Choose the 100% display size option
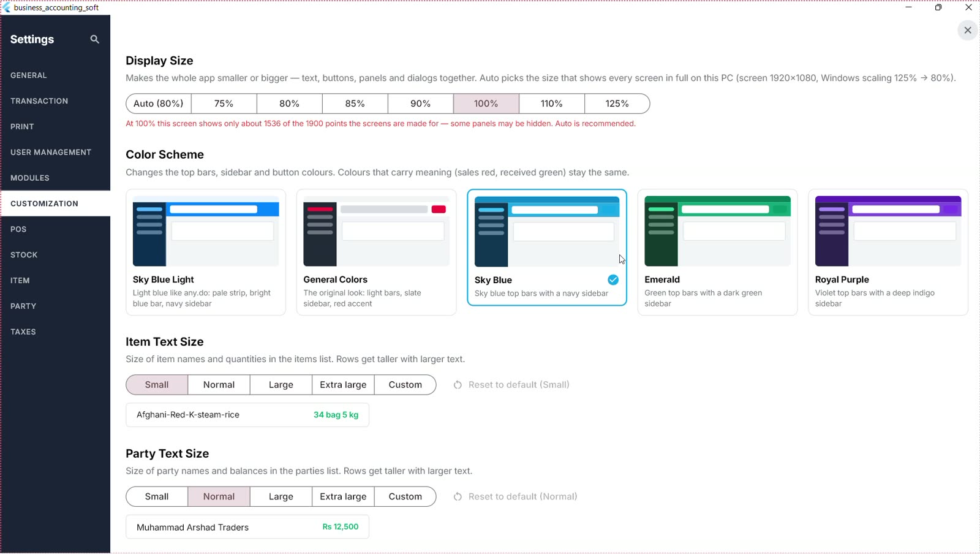The image size is (980, 554). 486,104
